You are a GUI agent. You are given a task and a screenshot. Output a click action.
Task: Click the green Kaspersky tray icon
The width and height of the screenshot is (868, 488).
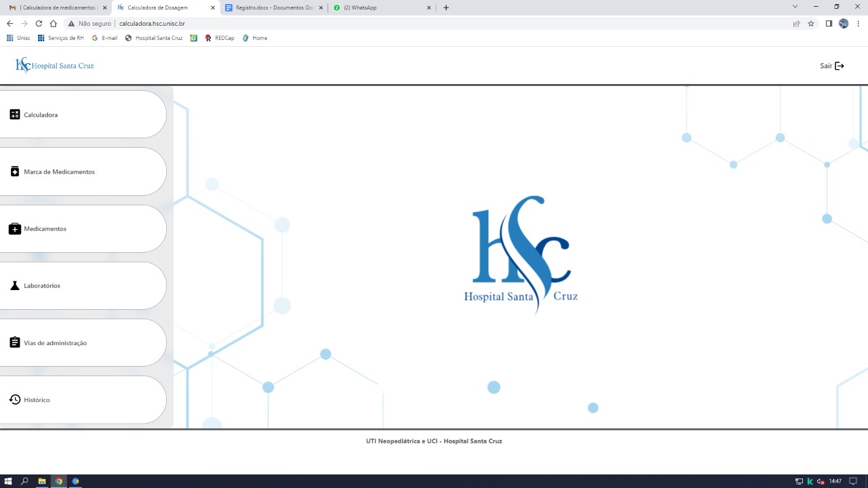point(810,481)
